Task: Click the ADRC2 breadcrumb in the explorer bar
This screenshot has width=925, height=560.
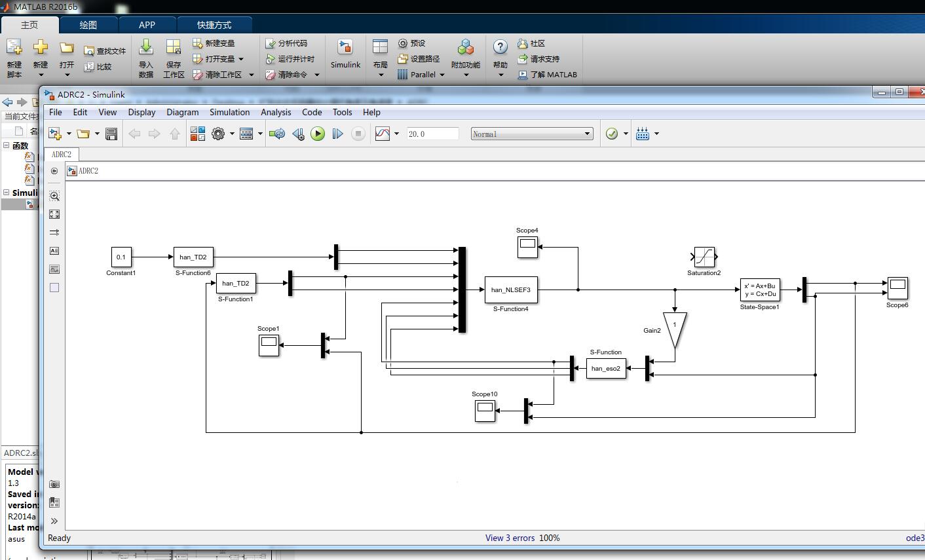Action: pos(88,171)
